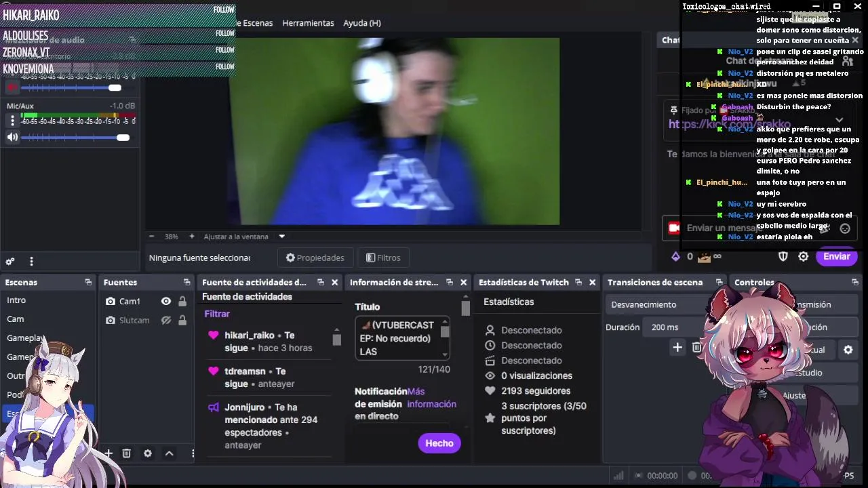The image size is (868, 488).
Task: Select the Slutcam source
Action: 134,320
